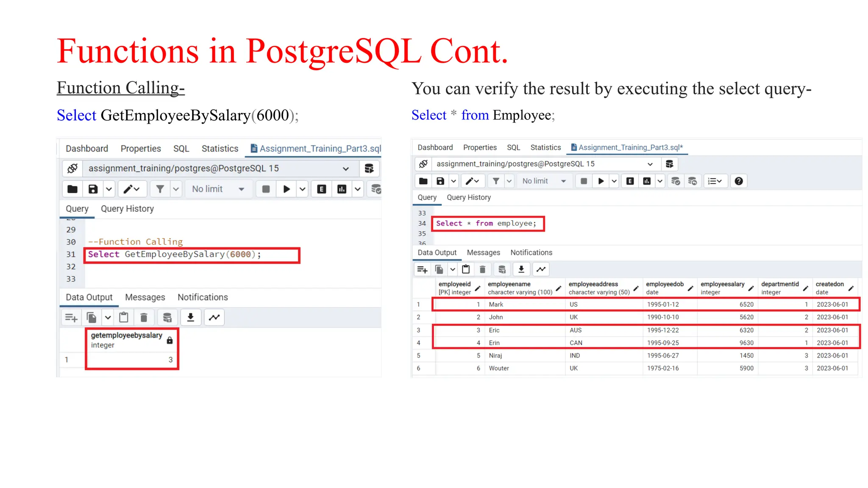Click Explain icon in right toolbar
The image size is (868, 488).
[630, 181]
